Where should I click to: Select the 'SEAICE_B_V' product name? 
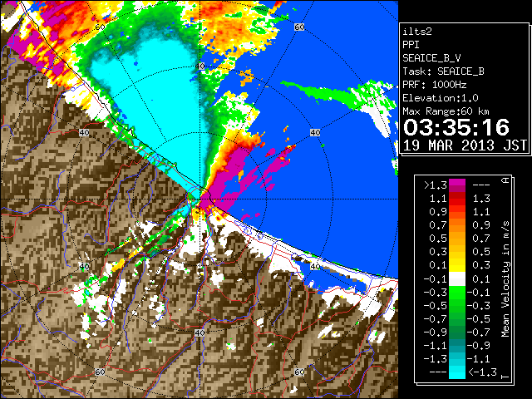tap(431, 58)
